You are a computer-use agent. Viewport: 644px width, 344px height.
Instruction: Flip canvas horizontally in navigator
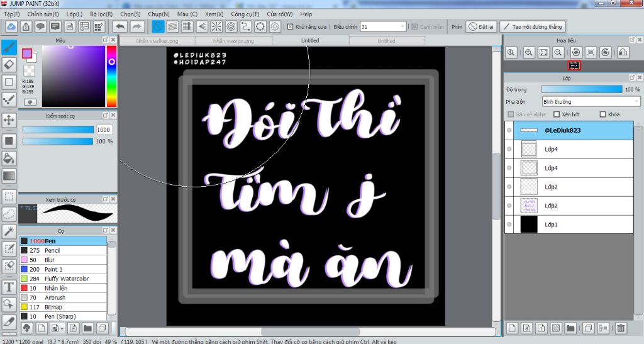click(x=623, y=53)
